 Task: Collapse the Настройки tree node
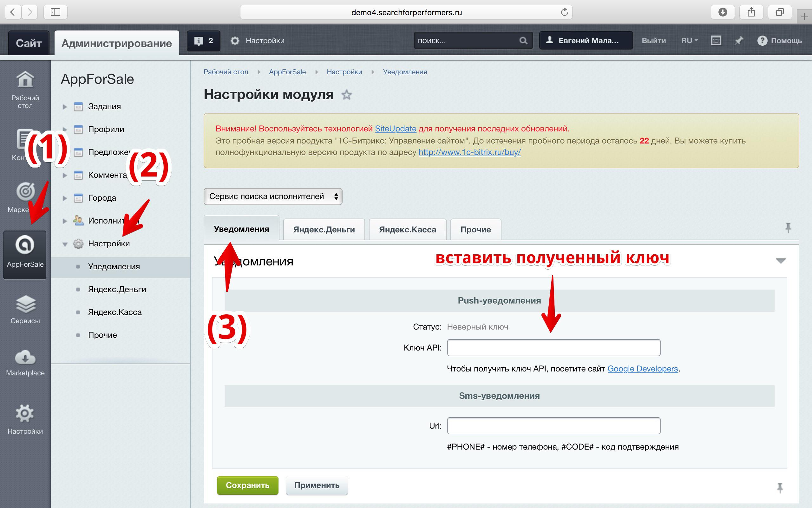coord(65,244)
